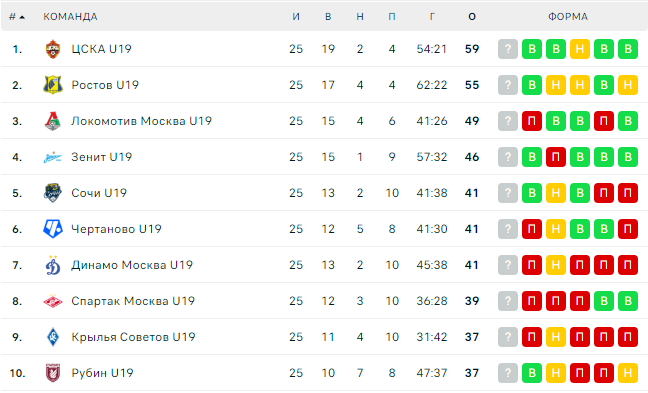
Task: Sort by the О points column header
Action: coord(472,17)
